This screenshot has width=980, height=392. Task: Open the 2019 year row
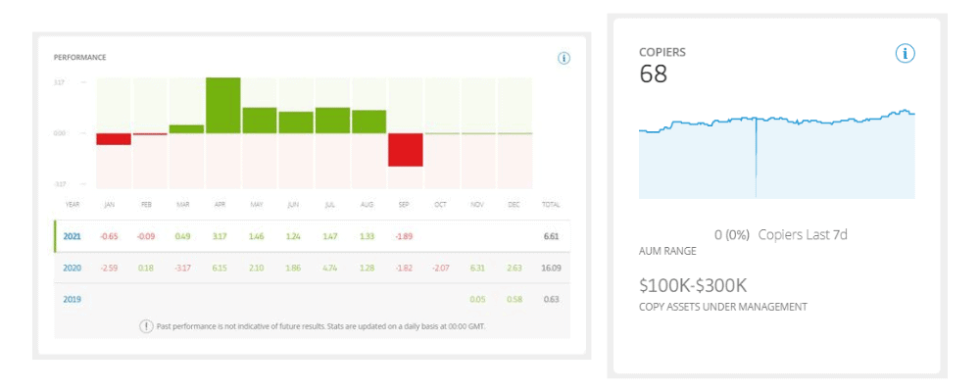point(312,299)
